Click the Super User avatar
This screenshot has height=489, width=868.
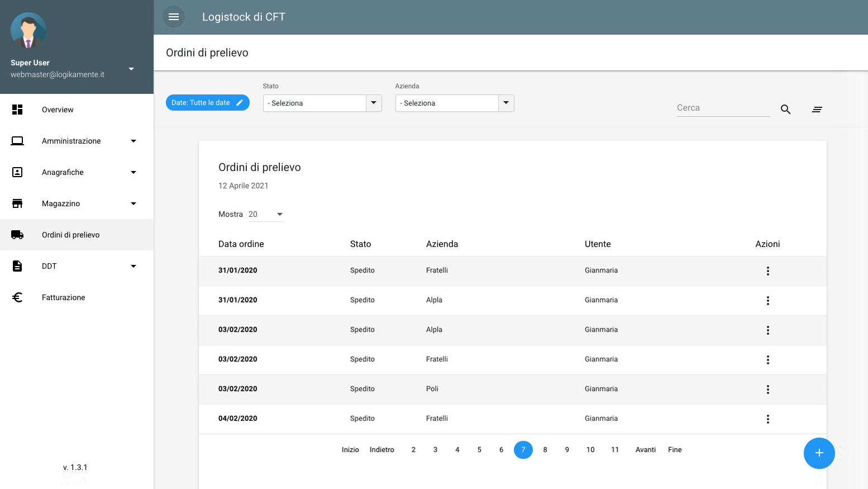click(x=28, y=30)
